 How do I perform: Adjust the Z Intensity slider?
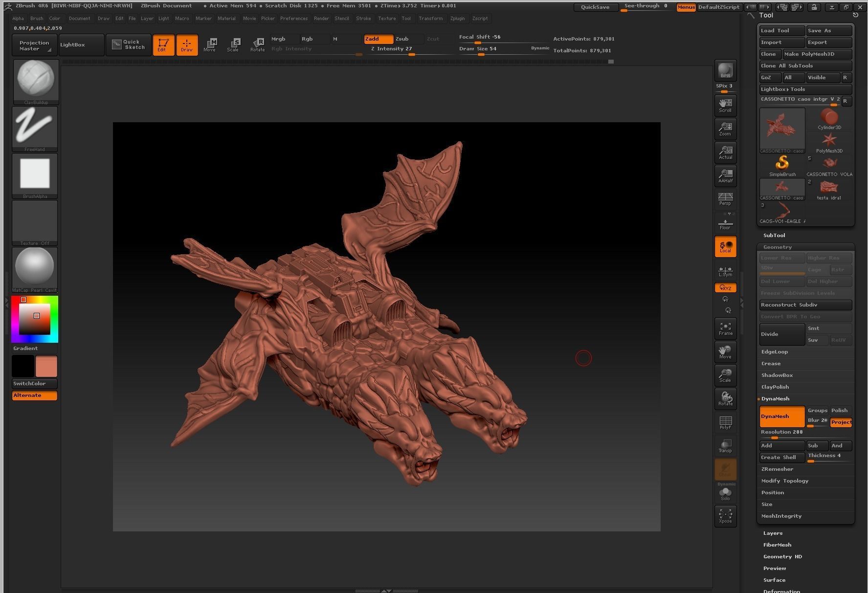coord(392,50)
